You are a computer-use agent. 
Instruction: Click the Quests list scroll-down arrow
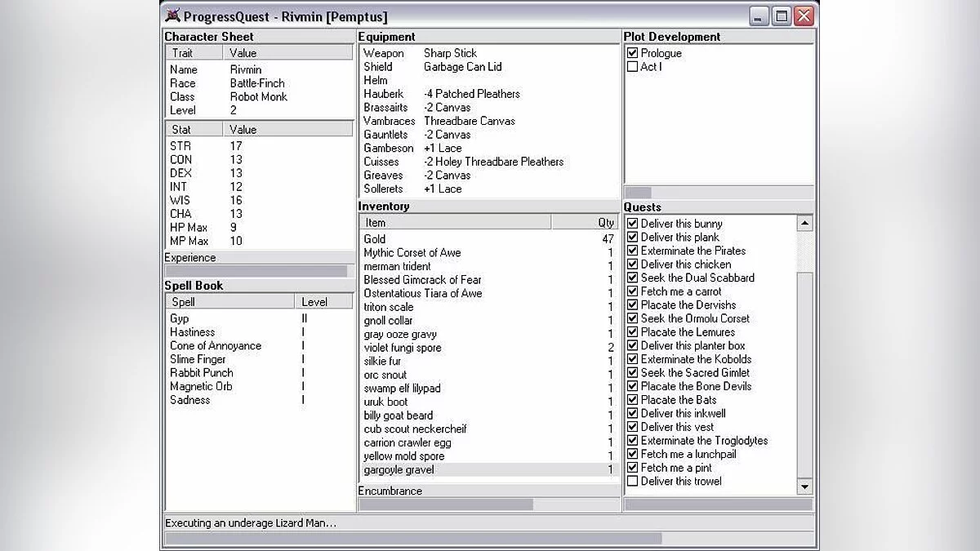[804, 487]
